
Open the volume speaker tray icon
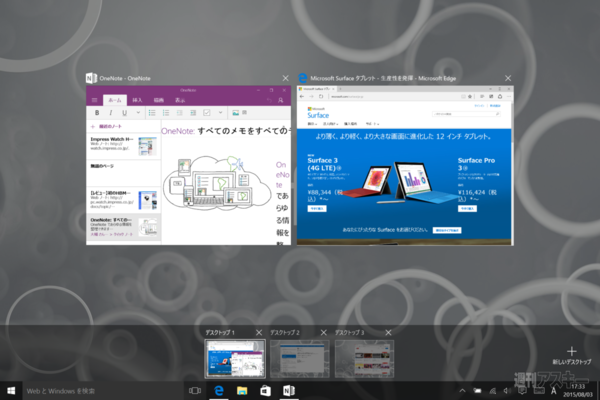[x=507, y=391]
